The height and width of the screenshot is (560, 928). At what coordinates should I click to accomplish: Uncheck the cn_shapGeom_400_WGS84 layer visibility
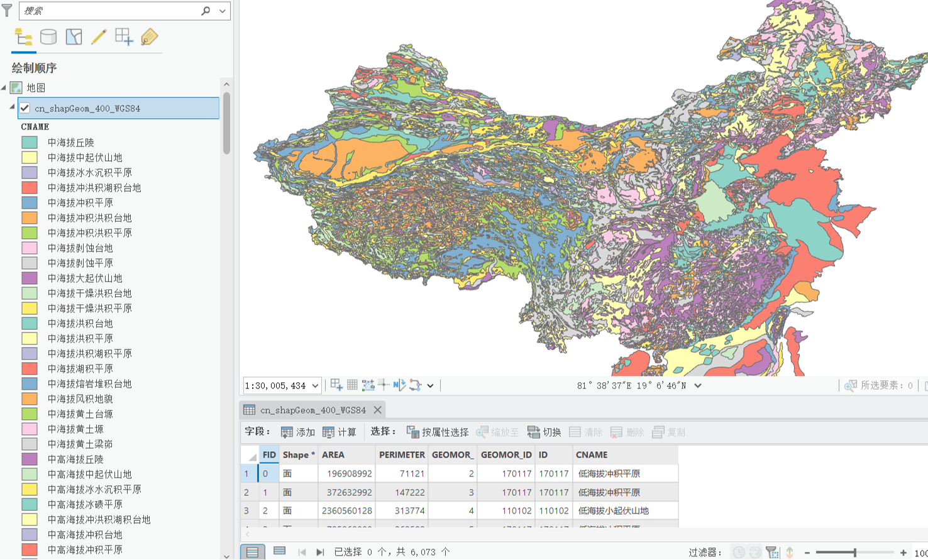(x=25, y=108)
